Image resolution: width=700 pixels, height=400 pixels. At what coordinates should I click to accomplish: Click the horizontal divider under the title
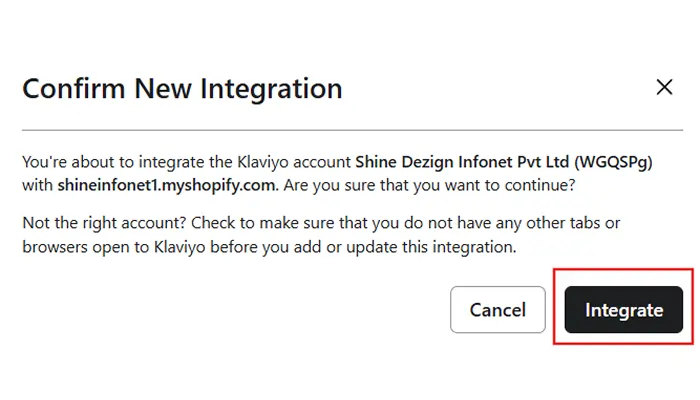point(352,130)
